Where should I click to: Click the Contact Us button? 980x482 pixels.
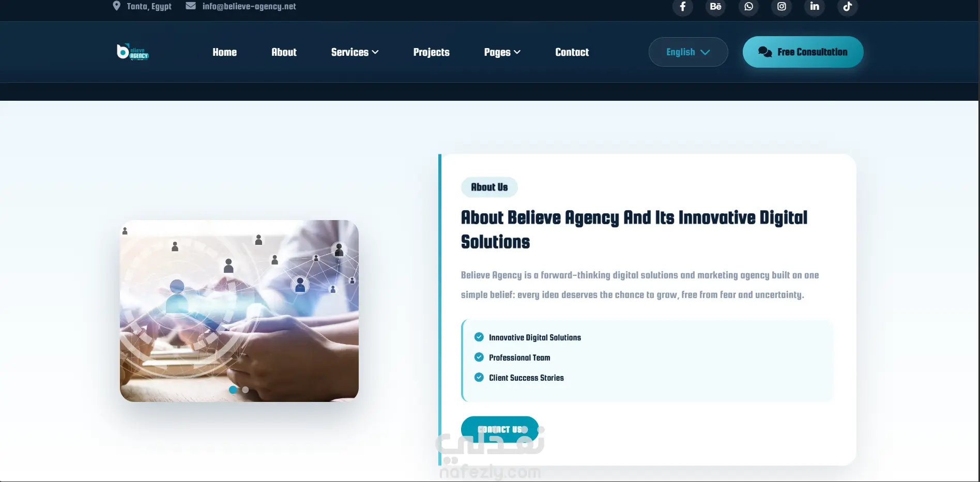tap(500, 429)
